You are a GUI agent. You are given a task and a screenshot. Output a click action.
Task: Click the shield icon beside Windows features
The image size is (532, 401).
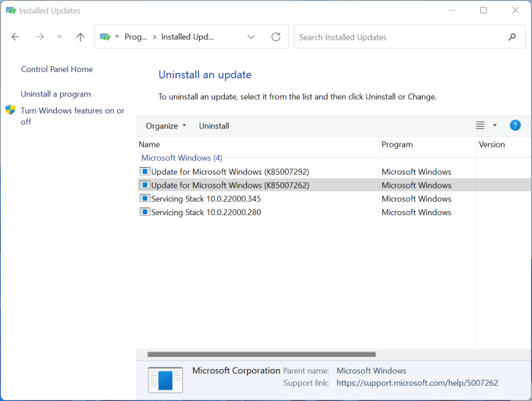[11, 110]
